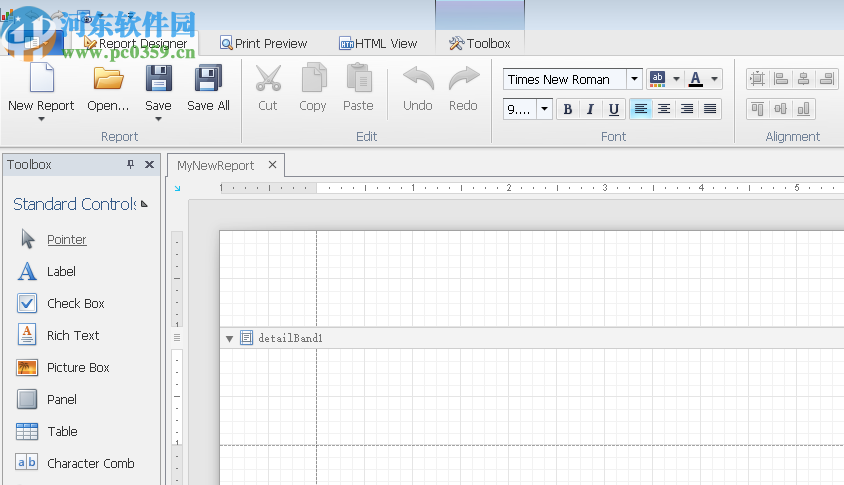Switch to the Print Preview tab
Viewport: 844px width, 485px height.
263,44
